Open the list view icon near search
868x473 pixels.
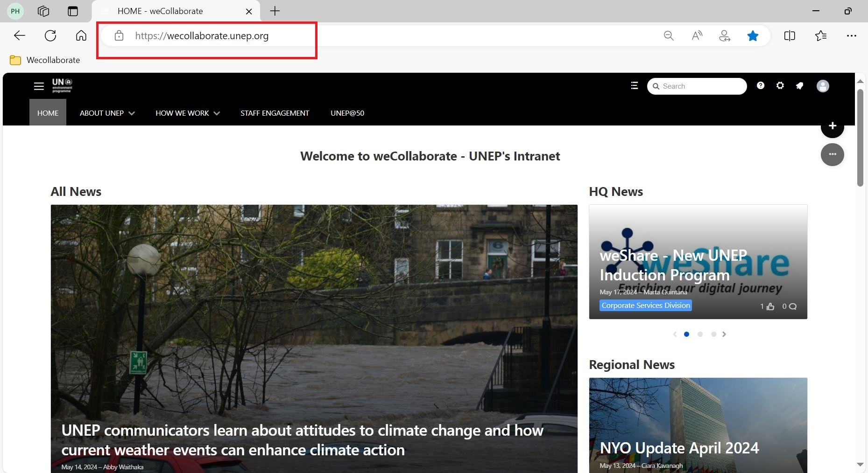click(x=634, y=86)
